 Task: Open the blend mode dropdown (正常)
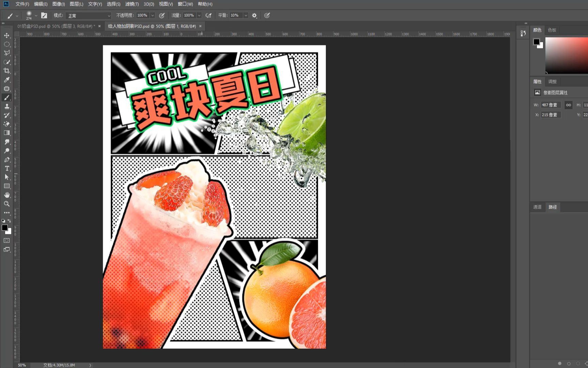pyautogui.click(x=89, y=16)
